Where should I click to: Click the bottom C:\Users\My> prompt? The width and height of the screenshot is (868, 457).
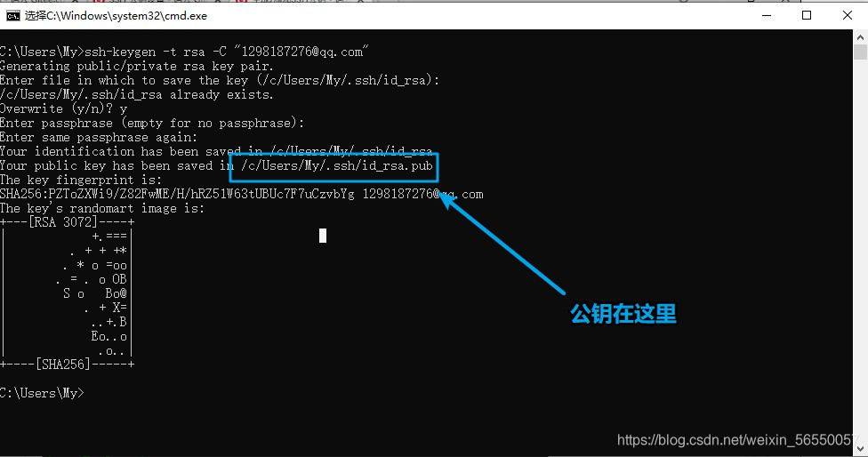click(x=42, y=393)
